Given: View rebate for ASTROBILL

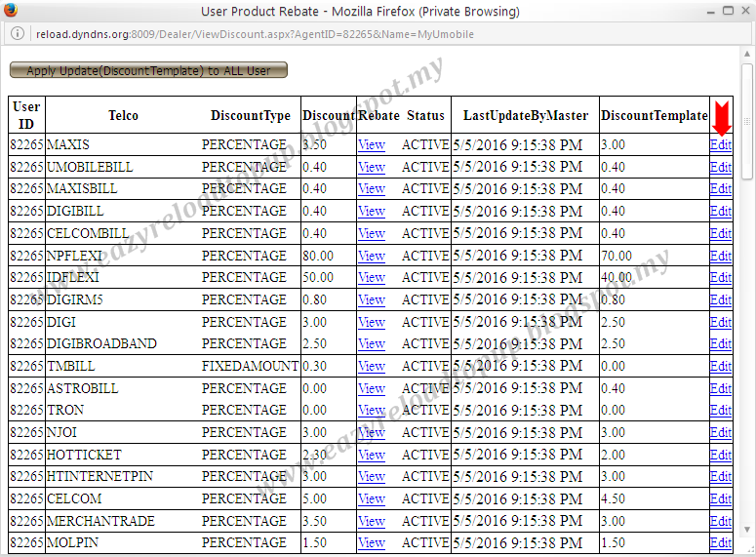Looking at the screenshot, I should [x=372, y=388].
